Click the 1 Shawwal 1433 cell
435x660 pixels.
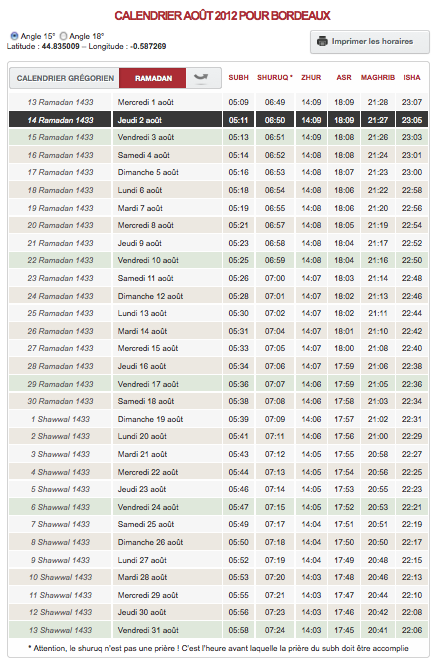pyautogui.click(x=60, y=419)
